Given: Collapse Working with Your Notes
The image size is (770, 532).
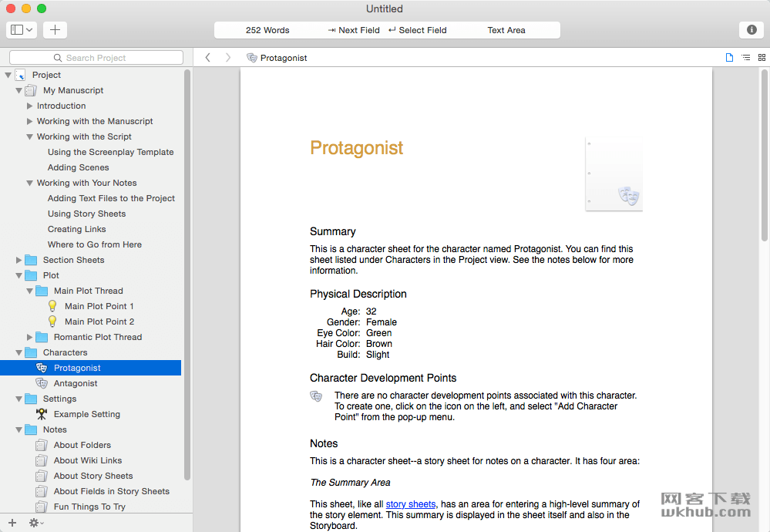Looking at the screenshot, I should (x=29, y=183).
